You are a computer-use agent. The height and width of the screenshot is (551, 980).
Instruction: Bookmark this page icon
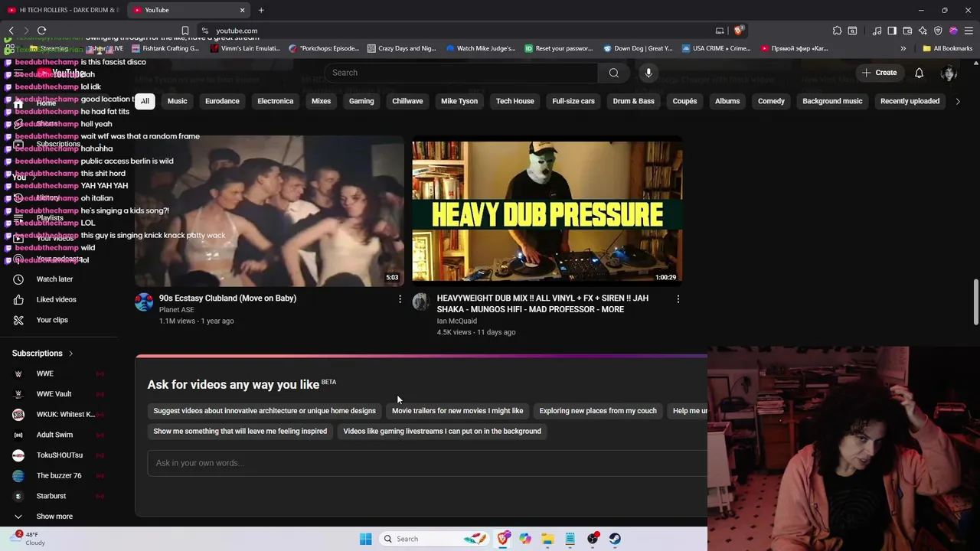[185, 31]
